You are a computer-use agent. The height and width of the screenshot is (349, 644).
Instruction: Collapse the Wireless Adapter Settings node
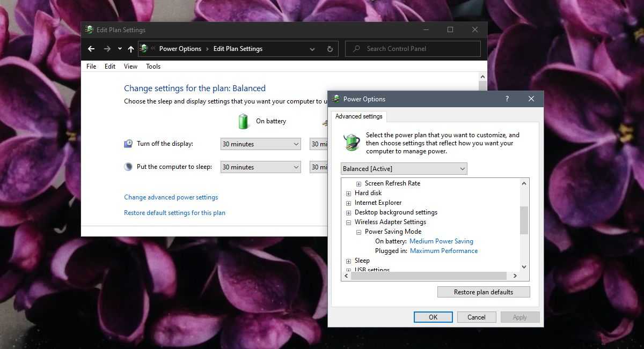(349, 222)
